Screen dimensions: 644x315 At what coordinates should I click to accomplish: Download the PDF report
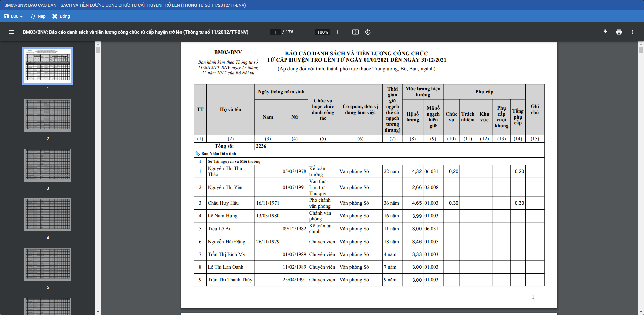point(605,32)
